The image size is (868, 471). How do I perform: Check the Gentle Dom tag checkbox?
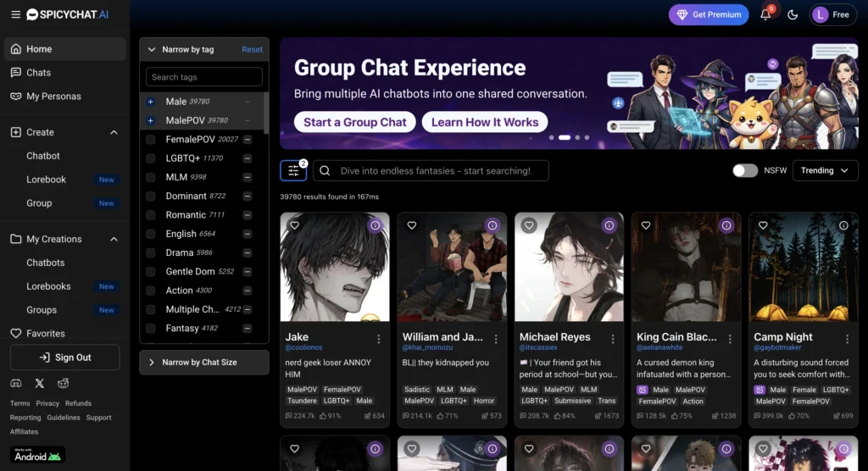[151, 272]
